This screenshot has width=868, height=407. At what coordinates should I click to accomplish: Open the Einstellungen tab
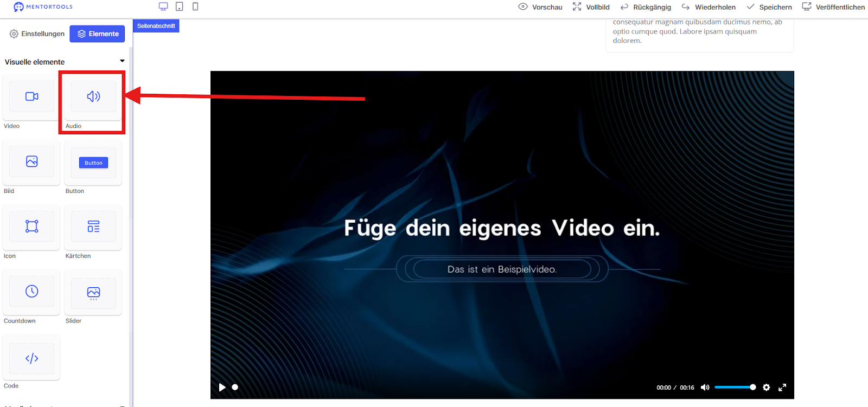[37, 34]
